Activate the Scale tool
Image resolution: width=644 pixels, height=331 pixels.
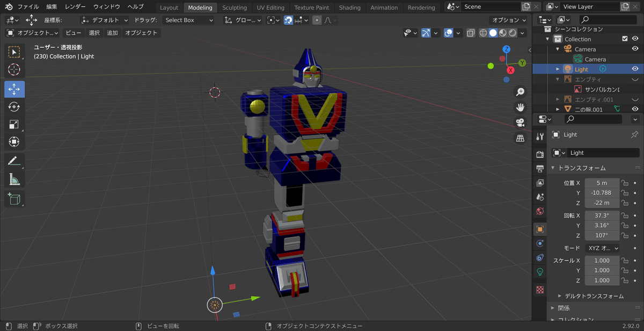pyautogui.click(x=14, y=125)
